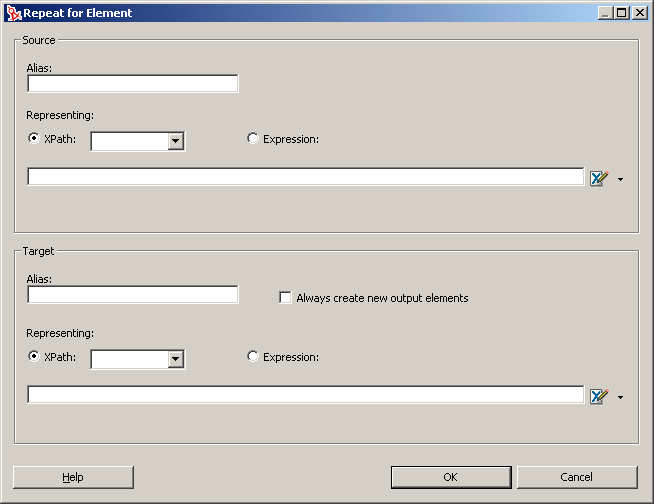654x504 pixels.
Task: Select the Source Expression radio button
Action: [253, 138]
